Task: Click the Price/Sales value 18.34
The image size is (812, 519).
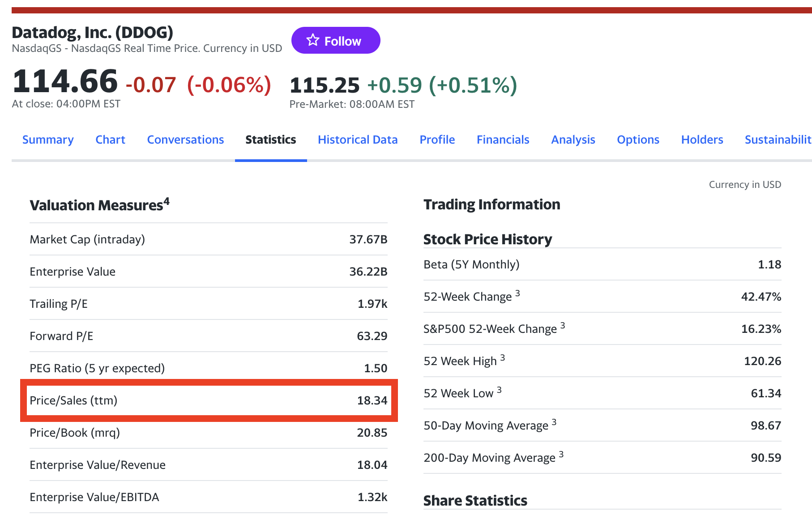Action: (x=372, y=400)
